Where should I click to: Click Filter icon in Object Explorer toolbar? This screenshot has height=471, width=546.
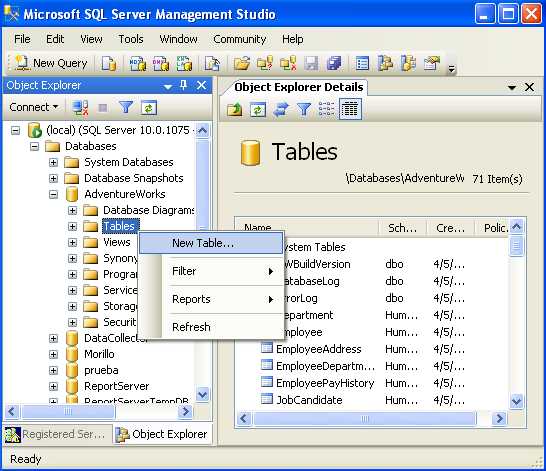click(x=126, y=108)
